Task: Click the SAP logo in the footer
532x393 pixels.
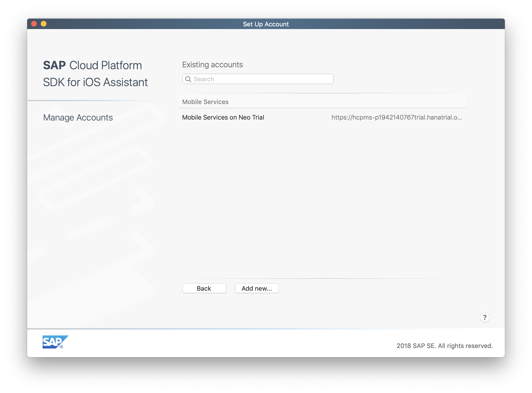Action: [x=55, y=342]
